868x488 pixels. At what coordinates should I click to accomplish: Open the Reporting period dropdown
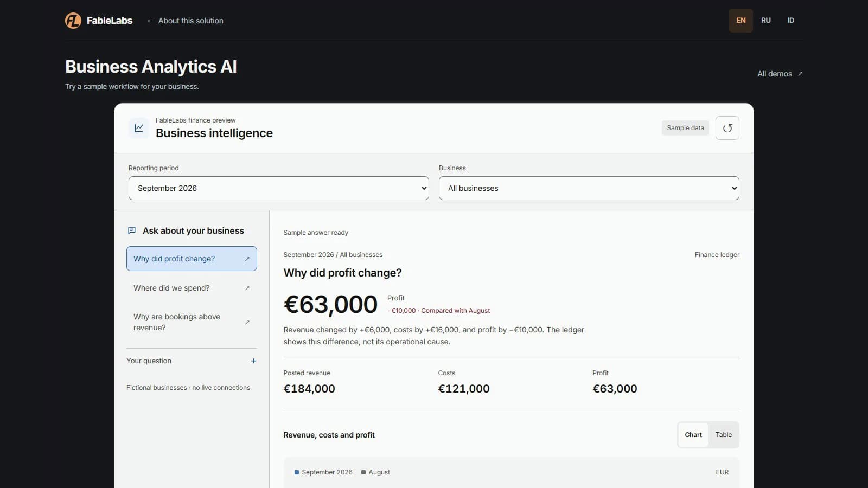click(x=279, y=188)
